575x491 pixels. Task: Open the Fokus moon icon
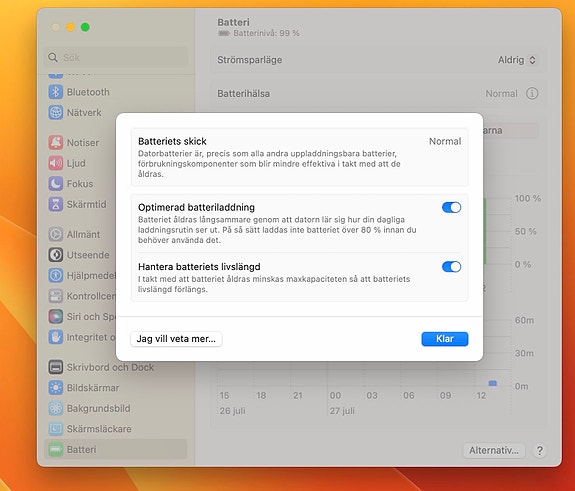tap(56, 183)
